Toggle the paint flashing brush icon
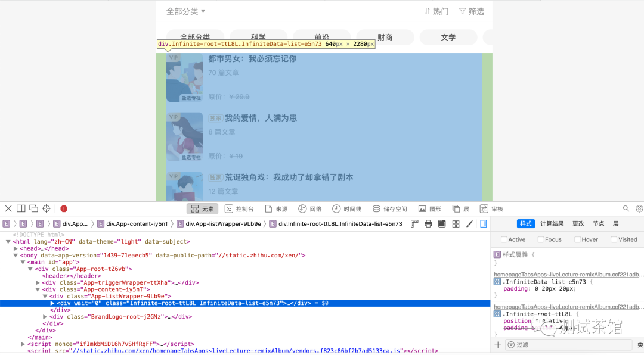The image size is (644, 355). click(469, 224)
